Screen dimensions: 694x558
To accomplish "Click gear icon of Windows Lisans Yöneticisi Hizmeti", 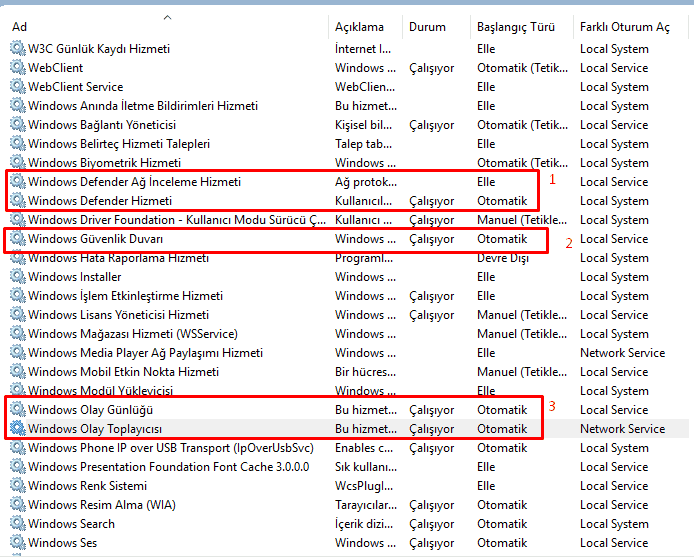I will point(18,314).
